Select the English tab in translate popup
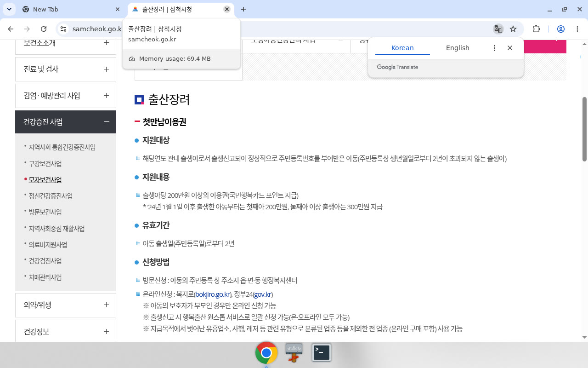The height and width of the screenshot is (368, 588). [x=458, y=48]
